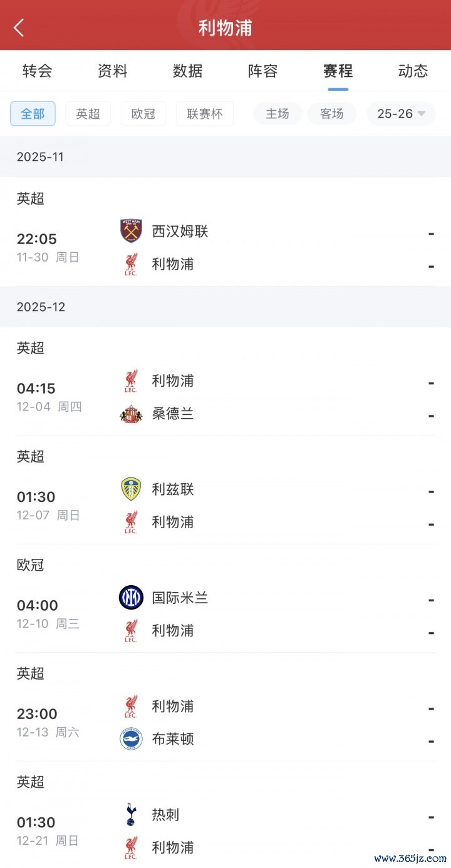Image resolution: width=451 pixels, height=868 pixels.
Task: Filter matches by 英超
Action: (x=88, y=114)
